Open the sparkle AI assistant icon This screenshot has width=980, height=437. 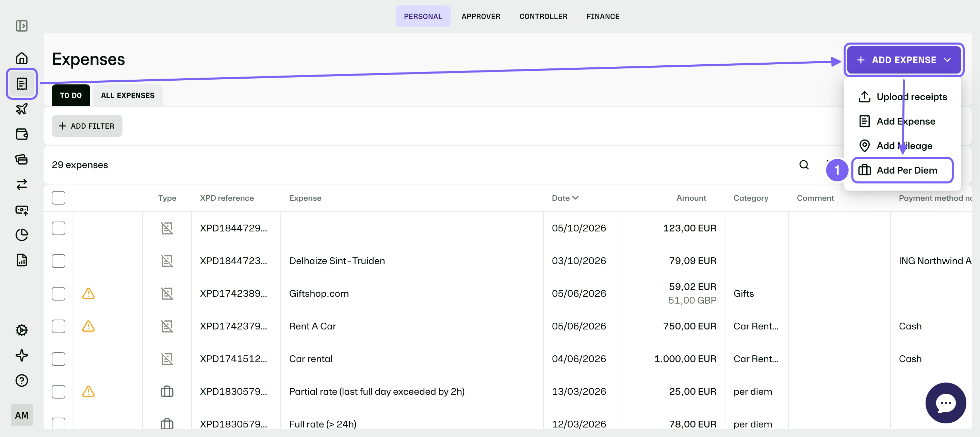[22, 355]
